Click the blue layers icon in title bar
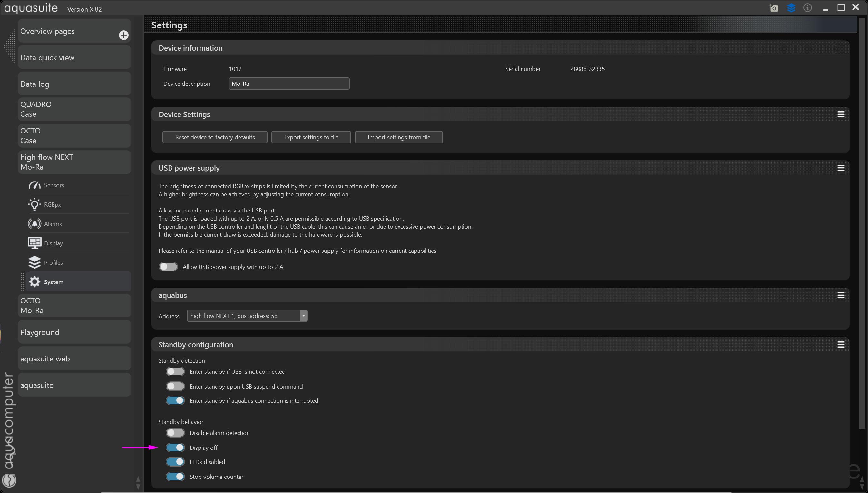This screenshot has width=868, height=493. tap(791, 8)
